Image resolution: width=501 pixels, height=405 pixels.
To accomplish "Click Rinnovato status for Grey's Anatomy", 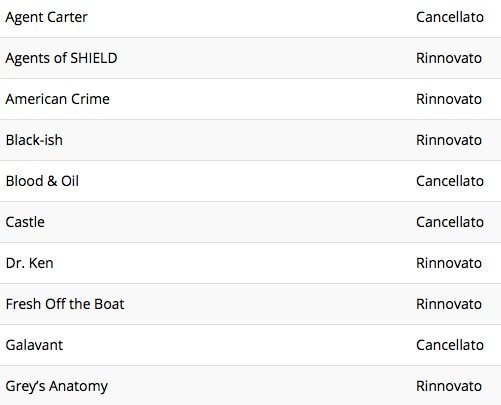I will 449,386.
